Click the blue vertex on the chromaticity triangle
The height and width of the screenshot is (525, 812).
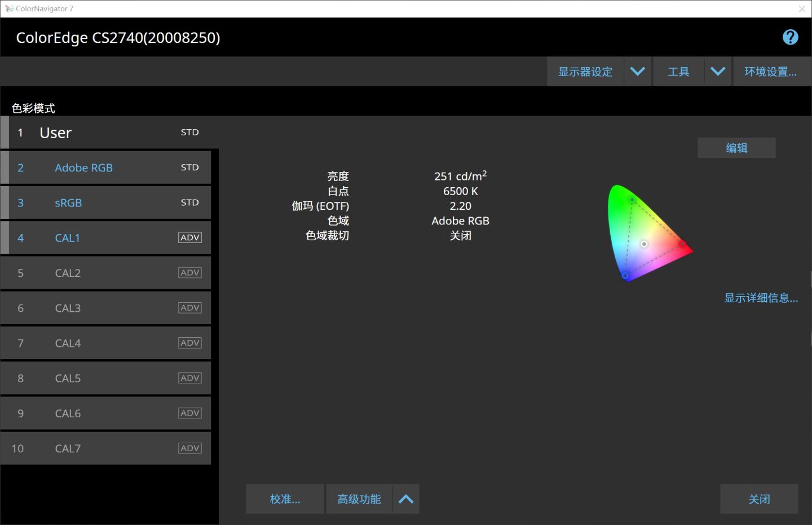tap(626, 275)
